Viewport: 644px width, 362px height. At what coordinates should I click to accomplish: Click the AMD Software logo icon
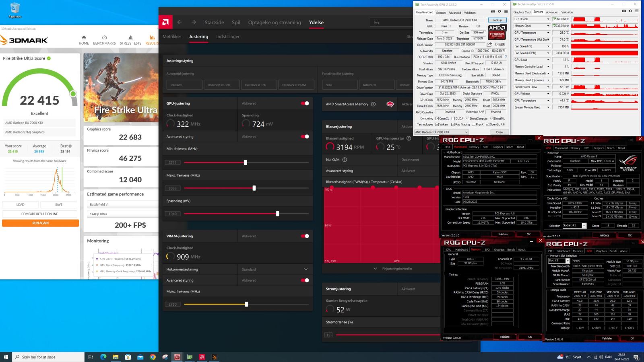[x=165, y=22]
